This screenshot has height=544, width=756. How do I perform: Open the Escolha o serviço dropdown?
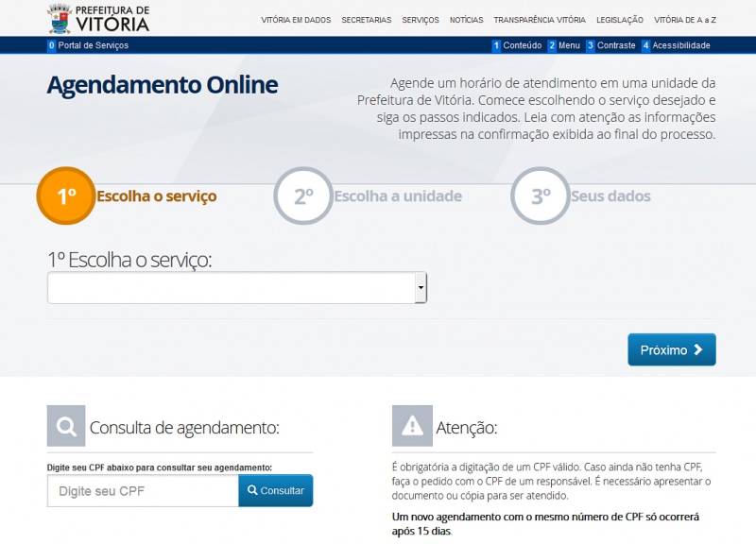click(237, 288)
